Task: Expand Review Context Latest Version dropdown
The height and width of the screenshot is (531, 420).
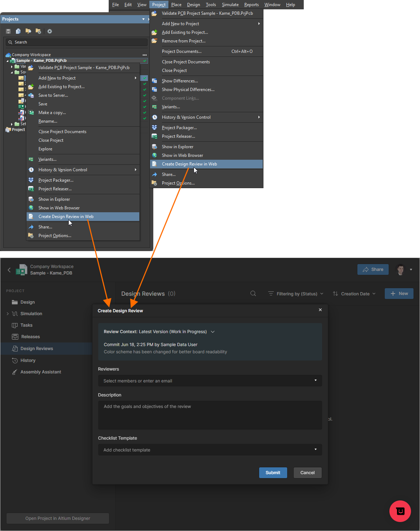Action: (213, 332)
